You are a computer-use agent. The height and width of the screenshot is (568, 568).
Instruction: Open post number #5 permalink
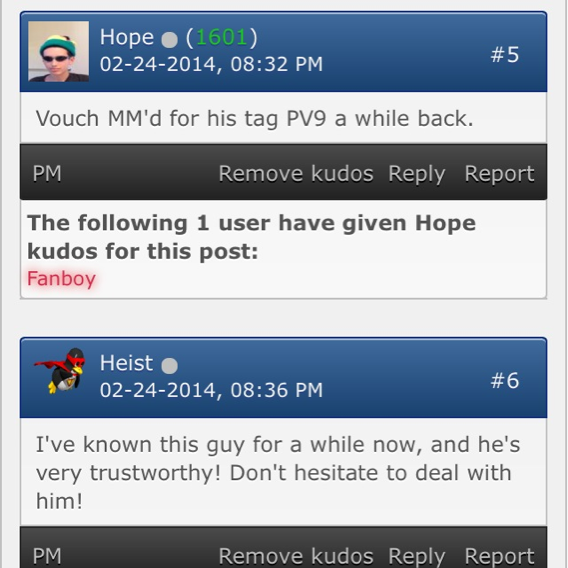(505, 54)
